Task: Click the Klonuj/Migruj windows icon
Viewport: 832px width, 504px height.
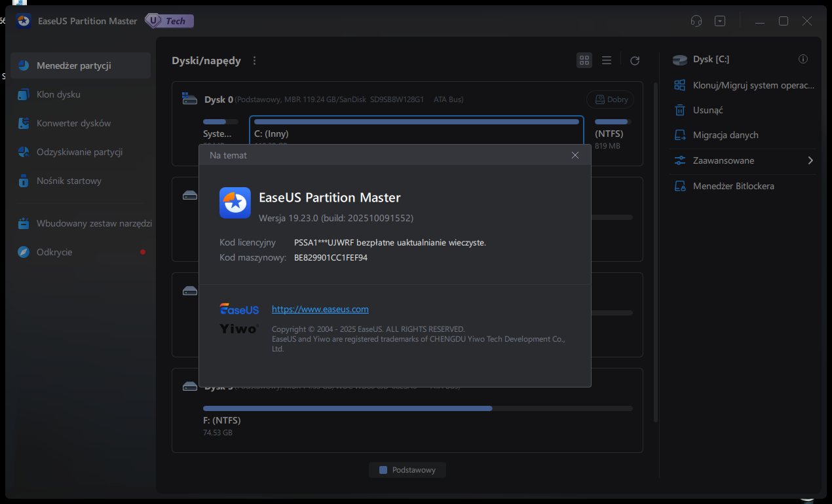Action: click(681, 85)
